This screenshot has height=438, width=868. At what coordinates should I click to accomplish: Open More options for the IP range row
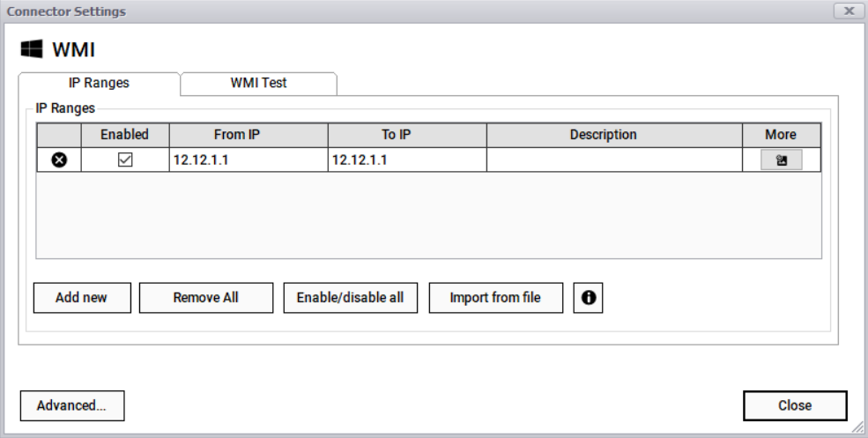781,160
